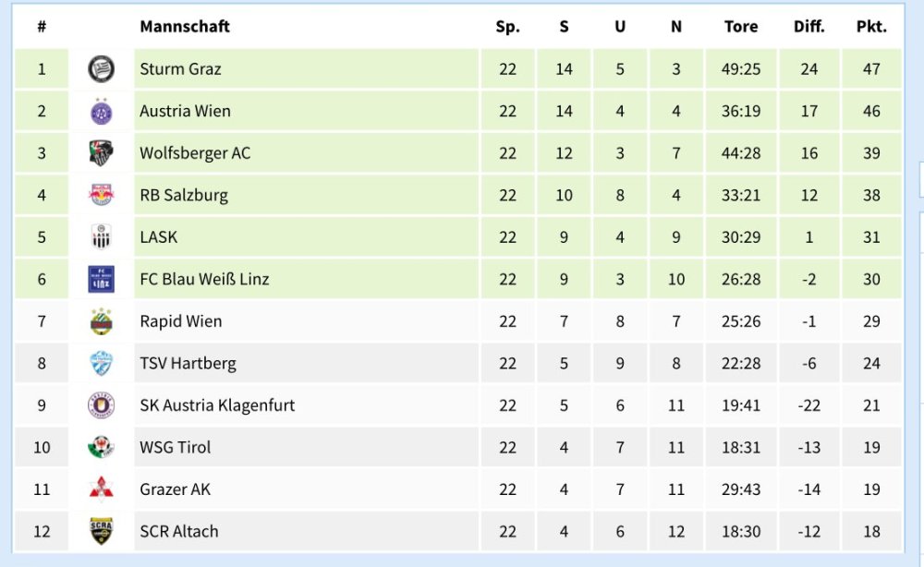Click the RB Salzburg bull logo

coord(101,196)
